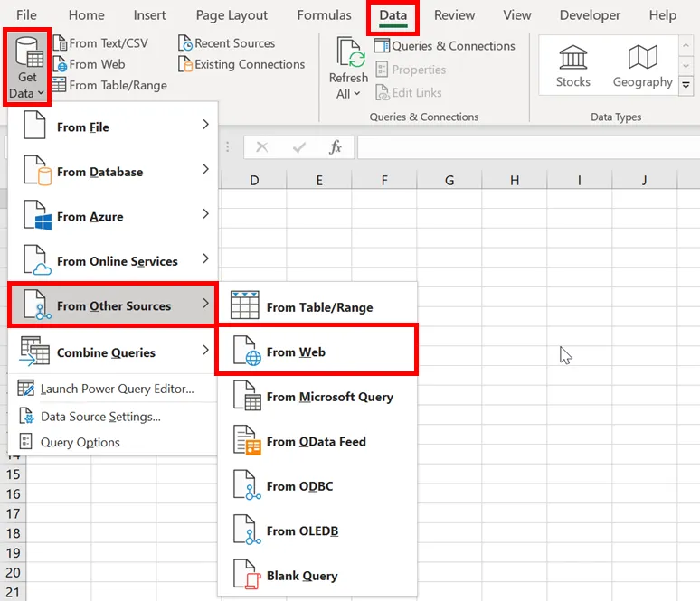Viewport: 700px width, 601px height.
Task: Select row 21 header
Action: (x=13, y=592)
